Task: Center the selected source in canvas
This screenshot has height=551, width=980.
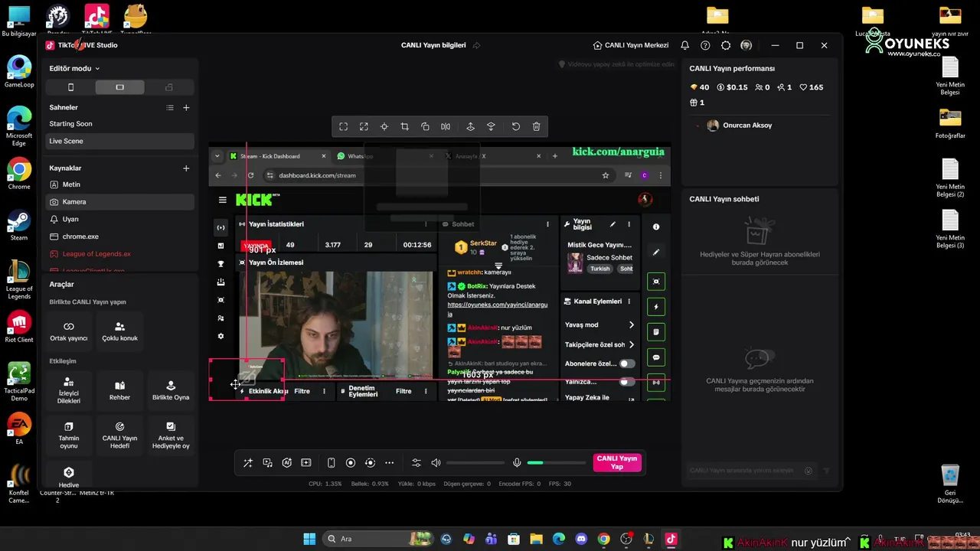Action: pos(384,126)
